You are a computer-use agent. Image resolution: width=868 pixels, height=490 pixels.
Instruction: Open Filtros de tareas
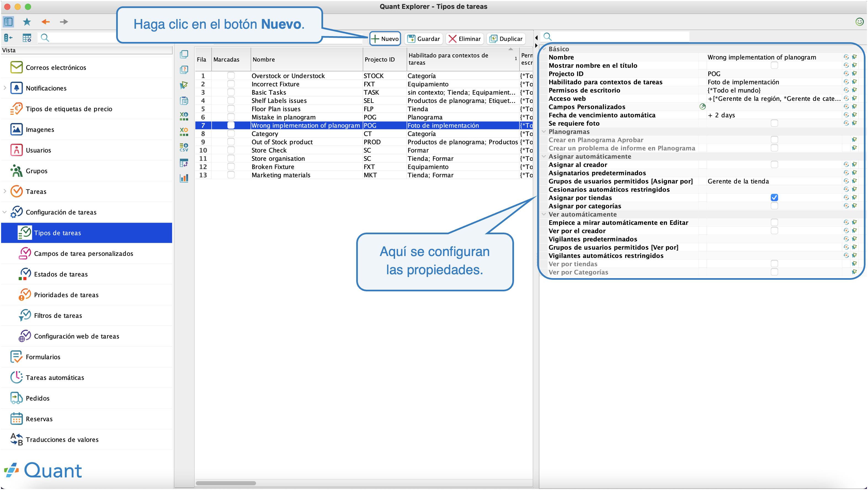87,315
